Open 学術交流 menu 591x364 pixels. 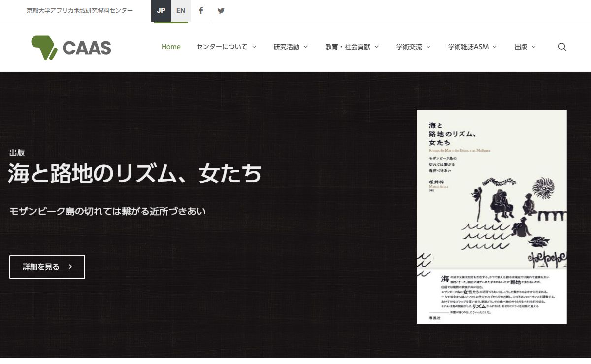click(x=409, y=47)
